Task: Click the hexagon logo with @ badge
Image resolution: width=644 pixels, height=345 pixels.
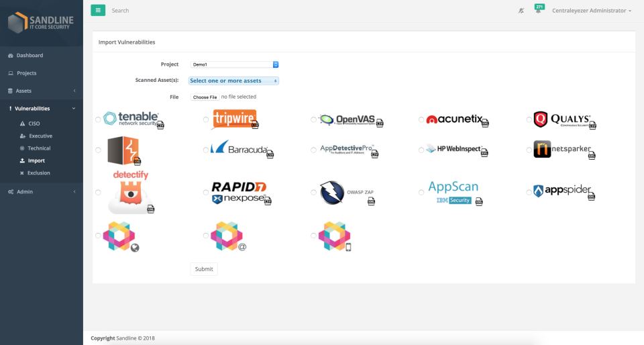Action: (228, 236)
